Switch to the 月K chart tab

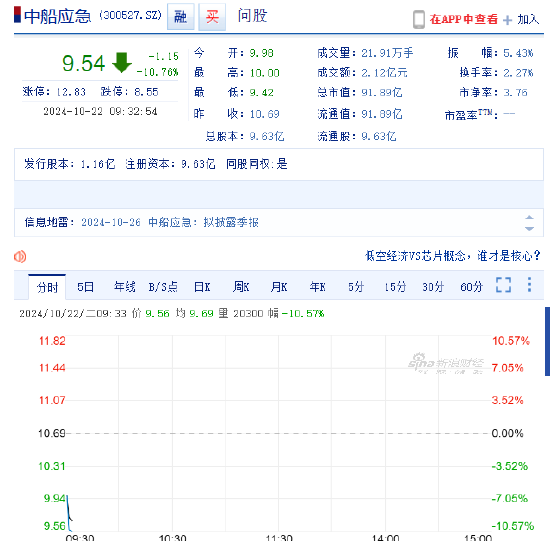coord(279,287)
